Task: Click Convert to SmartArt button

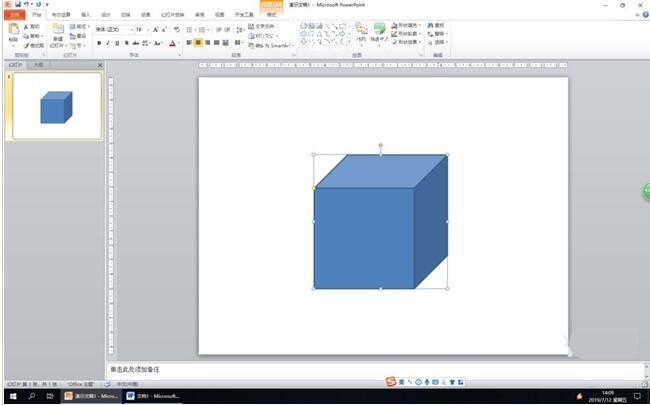Action: click(270, 46)
